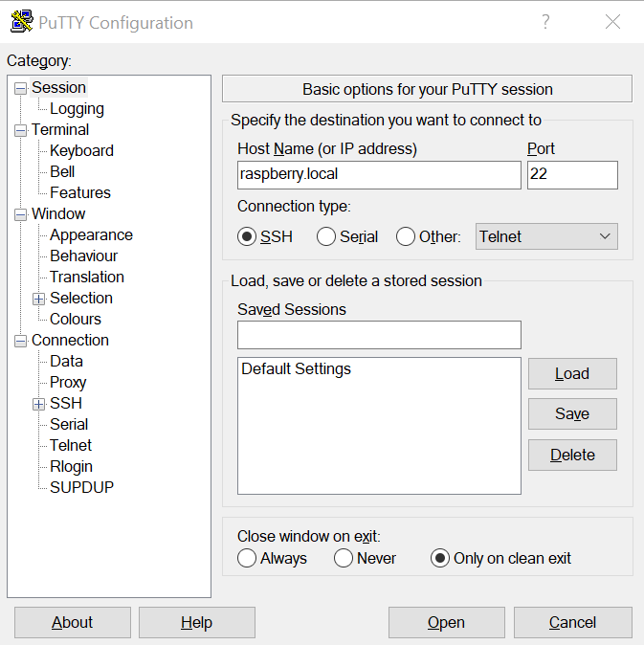Click the Host Name input field
The width and height of the screenshot is (644, 645).
point(379,175)
